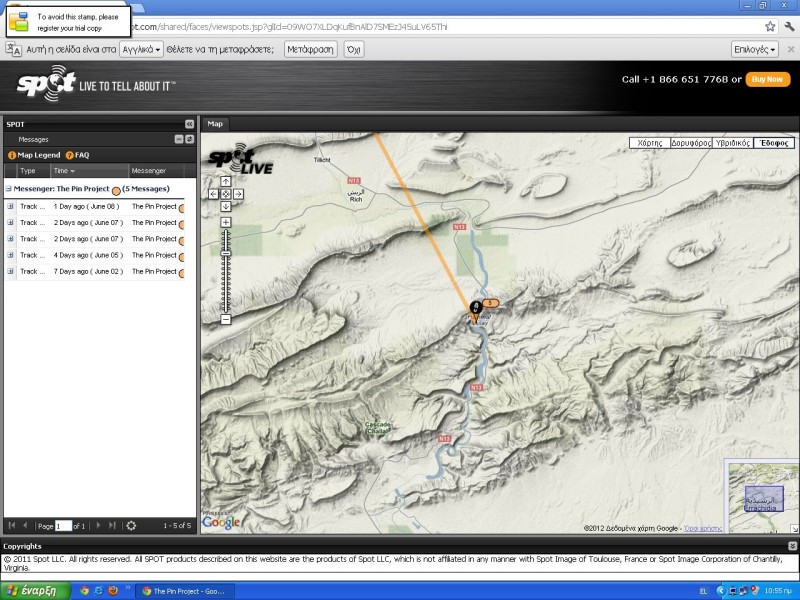
Task: Click the page number input field
Action: (x=63, y=526)
